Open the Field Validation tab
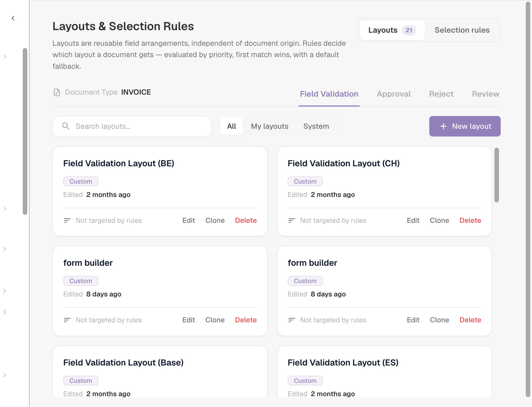 pyautogui.click(x=329, y=94)
